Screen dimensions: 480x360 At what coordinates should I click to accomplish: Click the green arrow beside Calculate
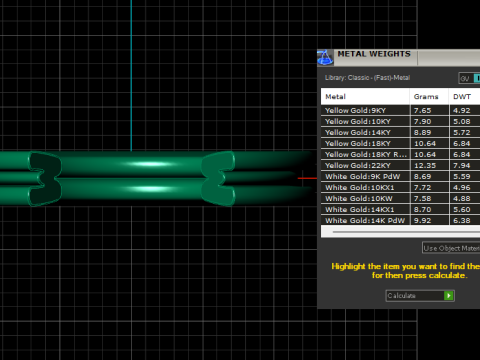pyautogui.click(x=449, y=296)
